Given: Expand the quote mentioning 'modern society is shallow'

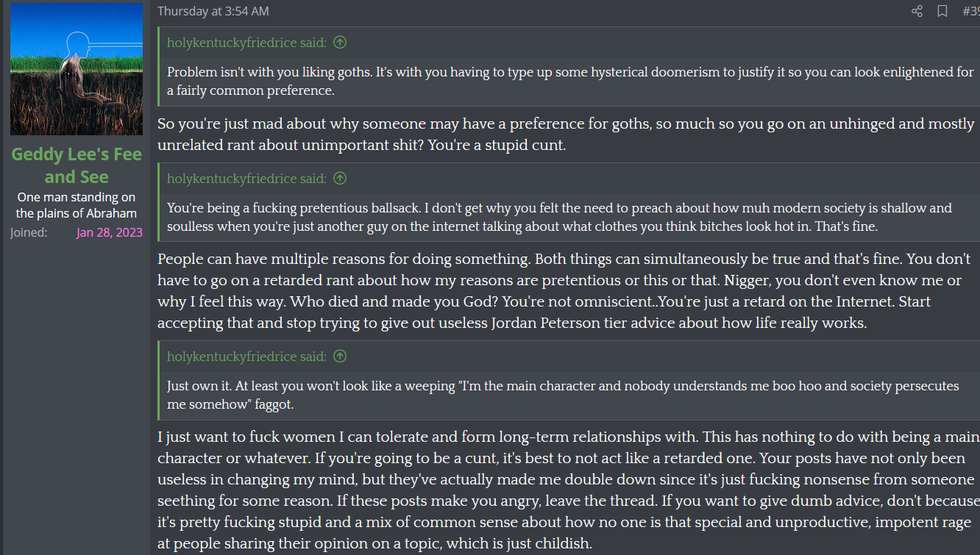Looking at the screenshot, I should pos(559,218).
